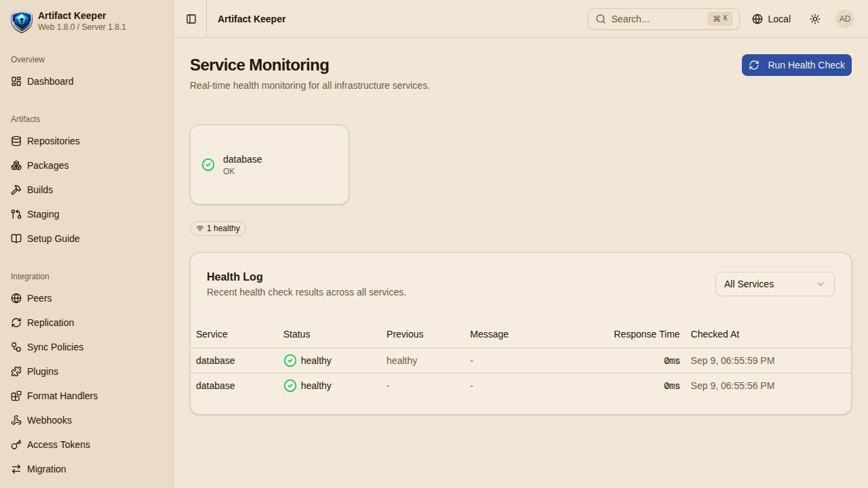Image resolution: width=868 pixels, height=488 pixels.
Task: Toggle the sidebar panel icon
Action: 191,19
